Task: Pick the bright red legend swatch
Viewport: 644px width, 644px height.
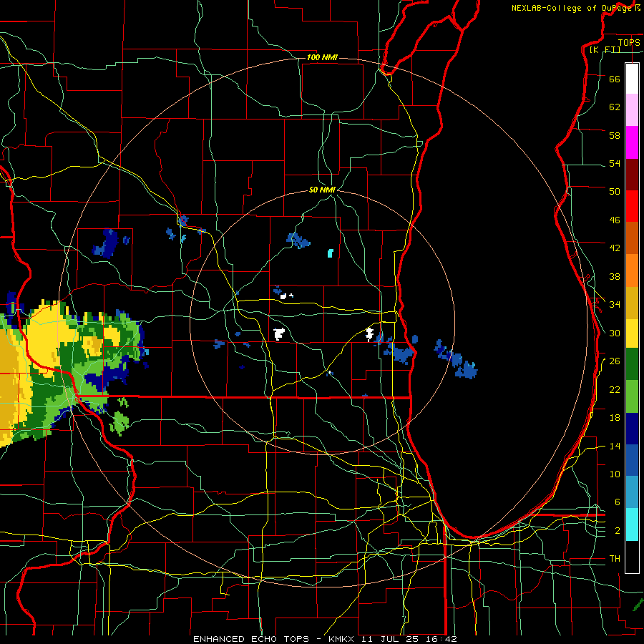Action: click(632, 206)
